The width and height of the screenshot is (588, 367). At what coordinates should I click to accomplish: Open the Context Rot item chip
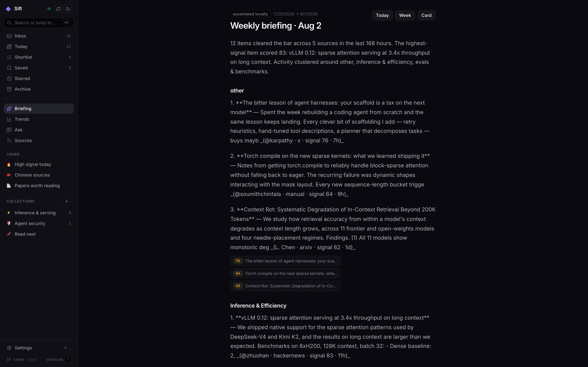click(x=285, y=286)
